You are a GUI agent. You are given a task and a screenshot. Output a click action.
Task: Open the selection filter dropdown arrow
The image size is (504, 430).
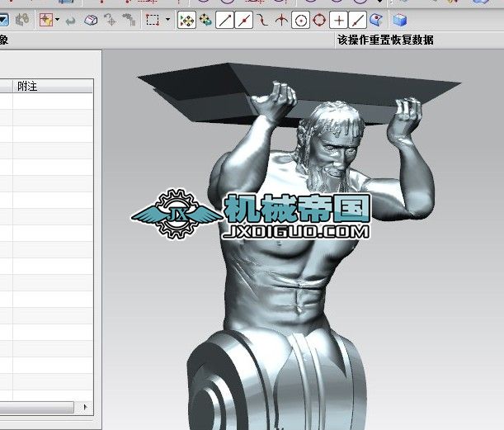click(x=57, y=20)
